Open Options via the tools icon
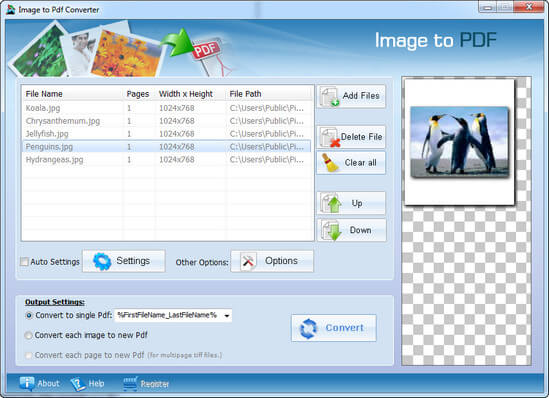 pyautogui.click(x=248, y=261)
